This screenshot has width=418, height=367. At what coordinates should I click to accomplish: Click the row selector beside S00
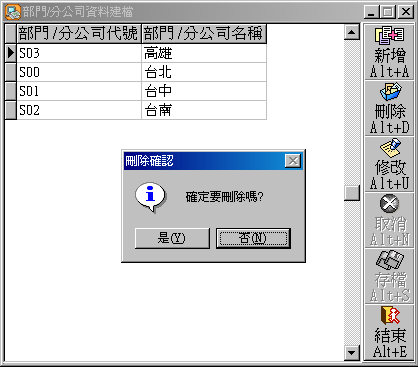pos(11,72)
